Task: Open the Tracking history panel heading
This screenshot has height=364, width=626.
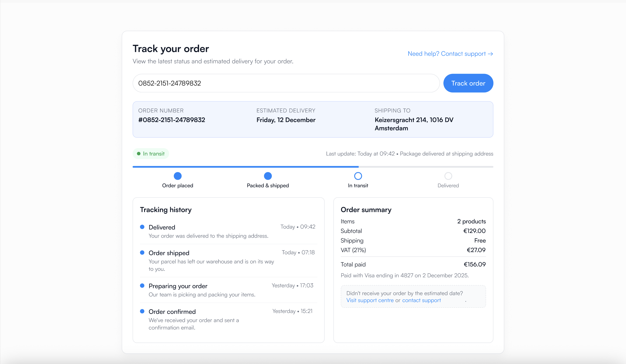Action: tap(166, 209)
